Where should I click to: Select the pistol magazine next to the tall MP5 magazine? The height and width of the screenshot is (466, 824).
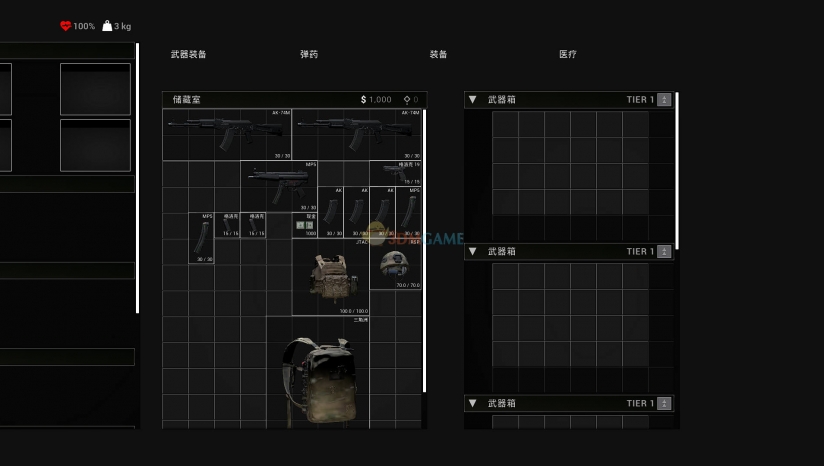click(x=227, y=225)
